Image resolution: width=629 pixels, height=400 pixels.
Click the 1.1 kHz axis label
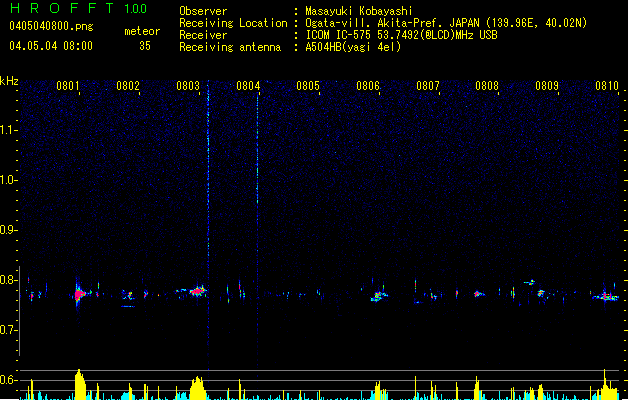8,130
